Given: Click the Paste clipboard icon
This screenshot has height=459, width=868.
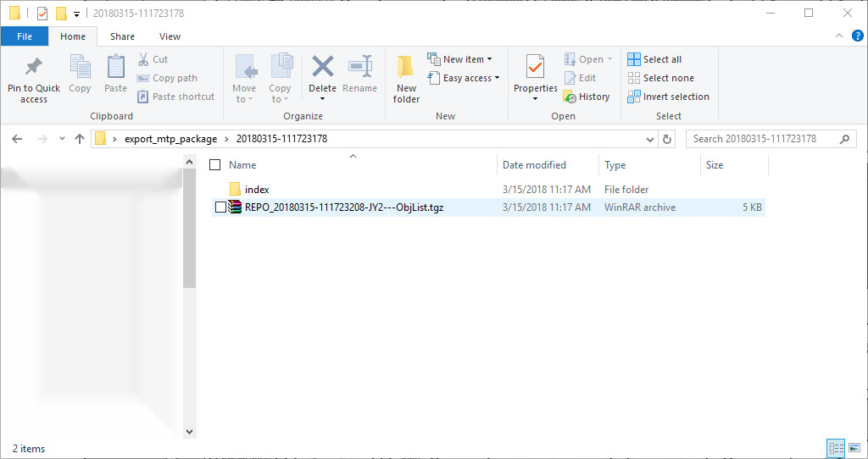Looking at the screenshot, I should tap(115, 67).
